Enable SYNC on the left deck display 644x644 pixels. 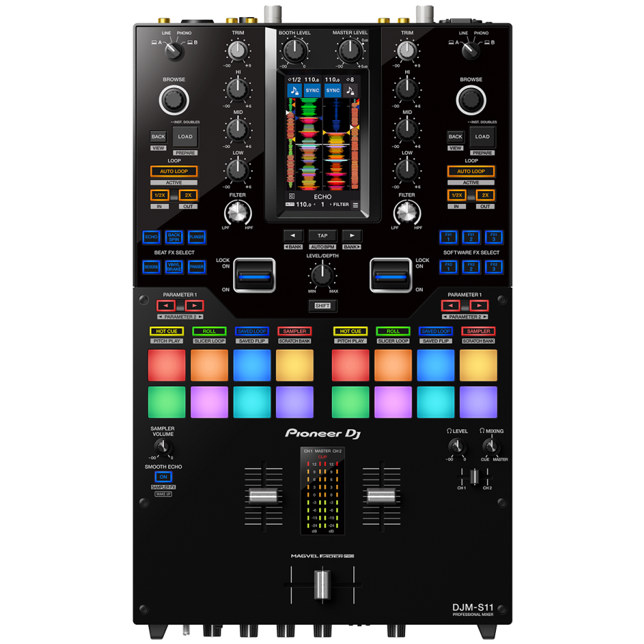coord(312,90)
